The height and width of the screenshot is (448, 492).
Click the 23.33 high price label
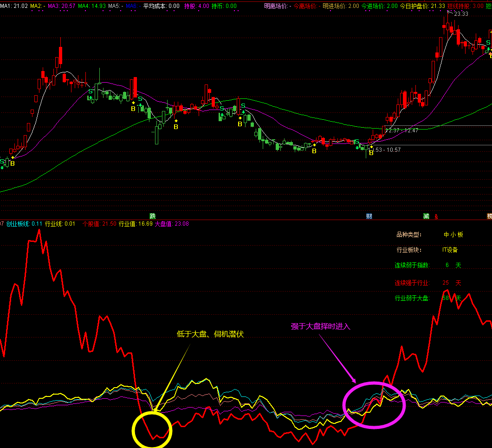coord(461,14)
